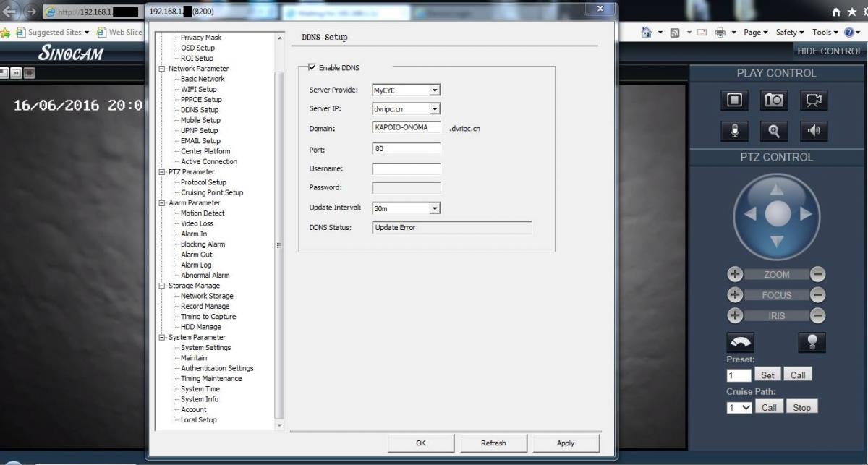Toggle the light bulb icon in PTZ Control
Image resolution: width=868 pixels, height=465 pixels.
(x=812, y=342)
